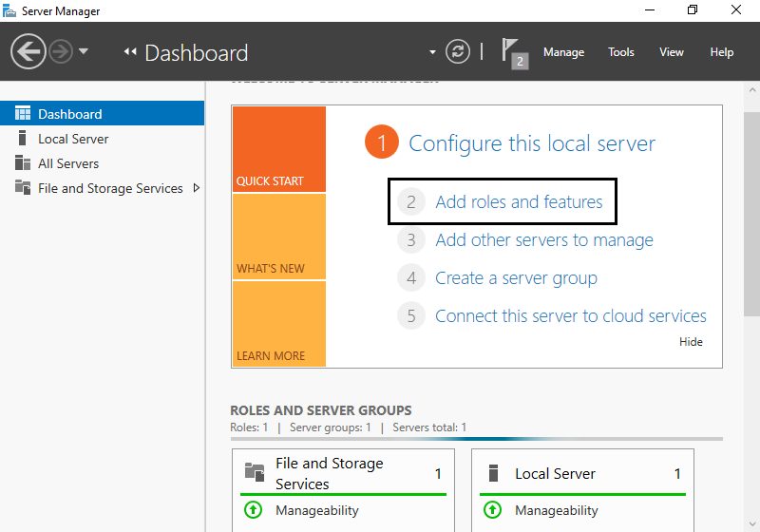
Task: Open the address bar dropdown arrow
Action: click(432, 52)
